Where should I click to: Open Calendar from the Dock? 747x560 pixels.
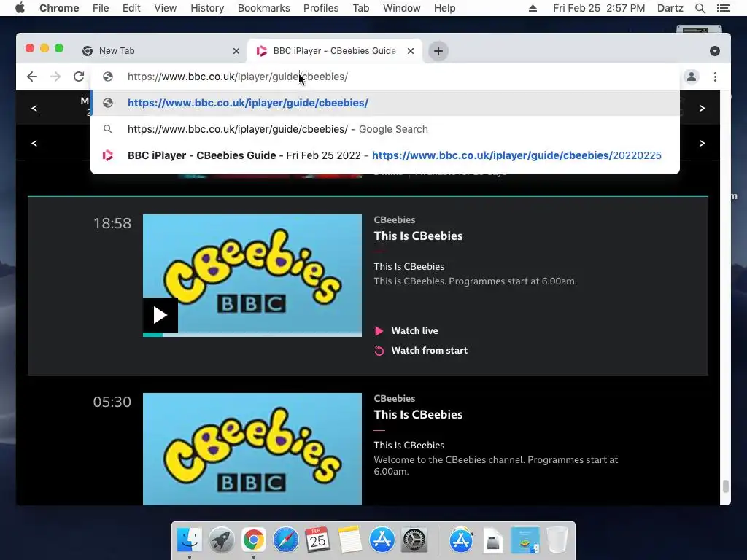318,540
